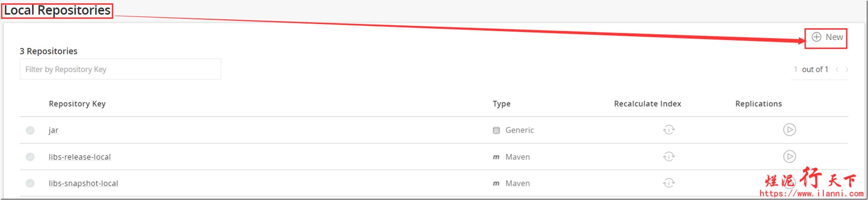Toggle the checkmark for libs-snapshot-local
The image size is (868, 200).
pos(30,183)
